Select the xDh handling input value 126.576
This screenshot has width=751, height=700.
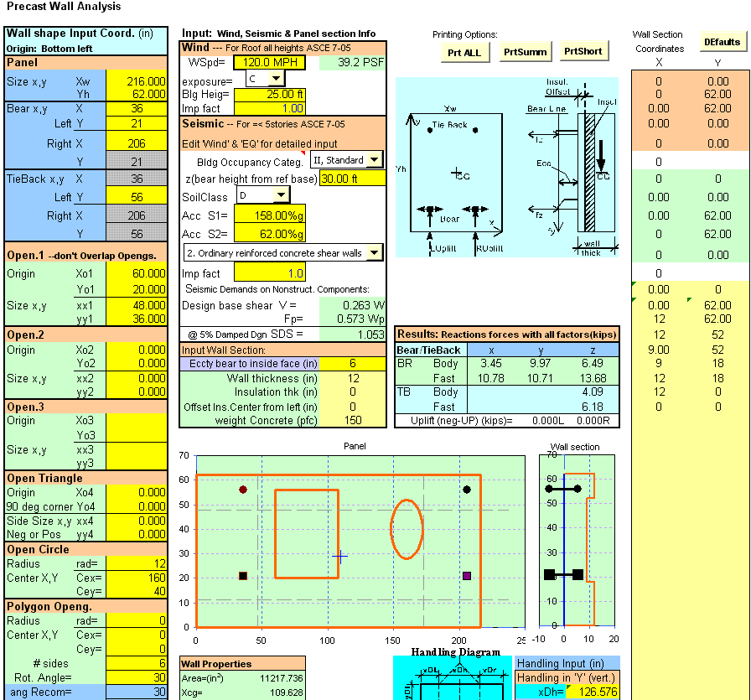pos(594,692)
